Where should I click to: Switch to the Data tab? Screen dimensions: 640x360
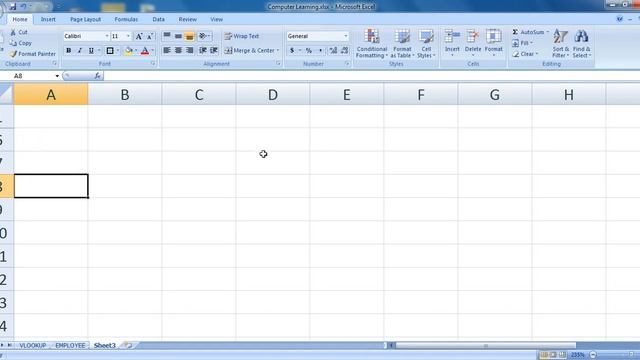158,19
